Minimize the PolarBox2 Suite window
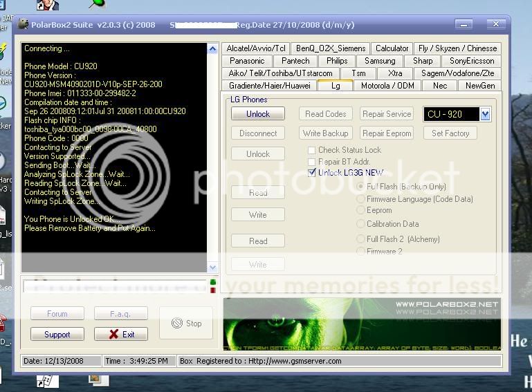This screenshot has height=392, width=532. tap(464, 24)
